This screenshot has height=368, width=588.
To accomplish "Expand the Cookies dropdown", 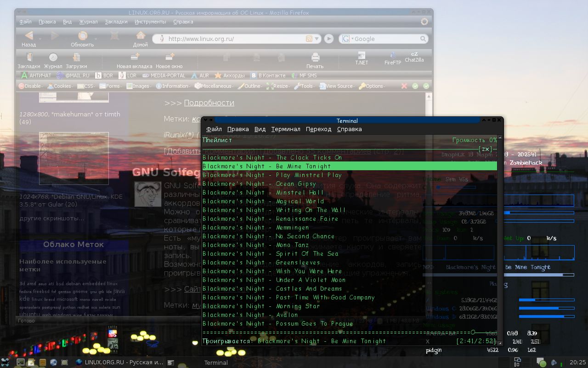I will [60, 86].
